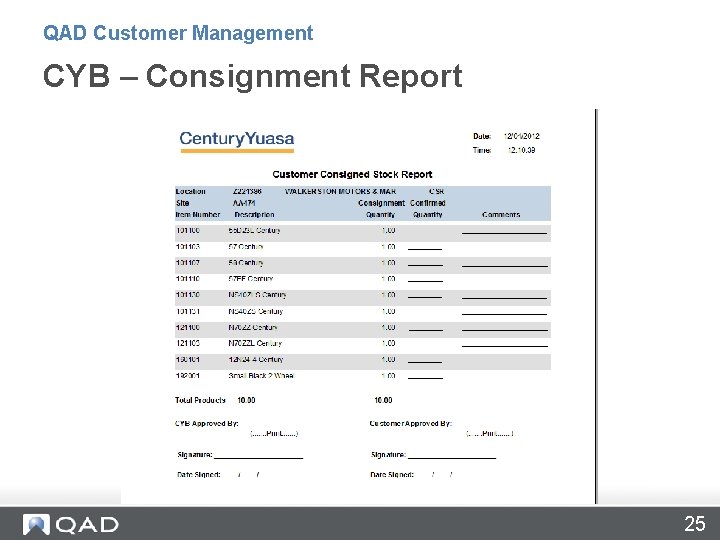Select the 'QAD Customer Management' heading
The image size is (720, 540).
pos(178,33)
